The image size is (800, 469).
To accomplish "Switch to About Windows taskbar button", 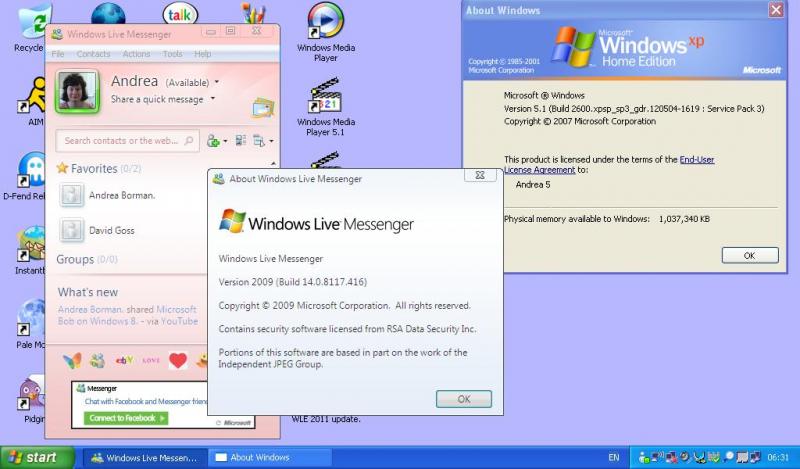I will coord(269,458).
